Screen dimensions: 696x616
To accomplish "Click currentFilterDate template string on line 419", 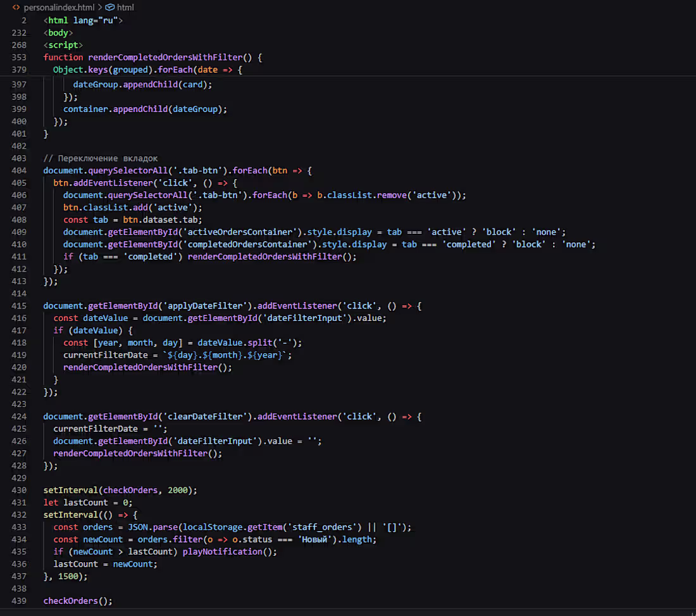I will [225, 355].
